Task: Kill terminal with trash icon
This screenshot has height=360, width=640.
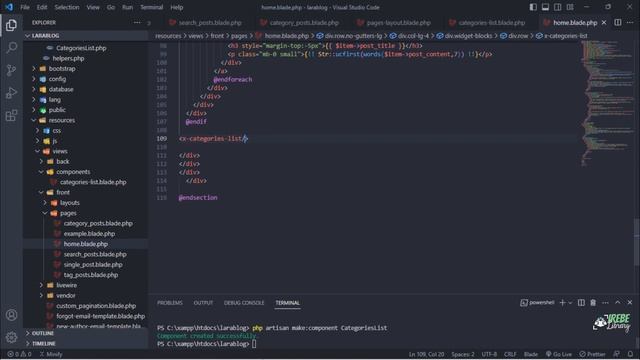Action: coord(593,302)
